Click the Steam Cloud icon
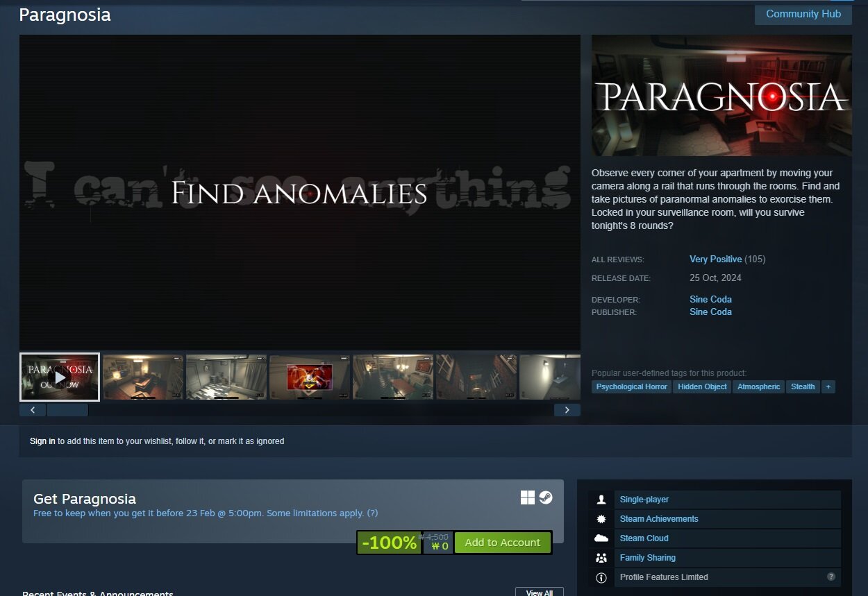Screen dimensions: 868x596 tap(601, 538)
